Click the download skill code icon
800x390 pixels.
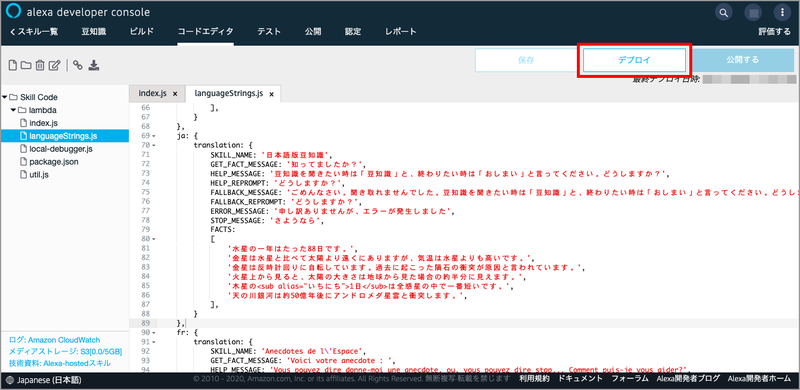94,65
